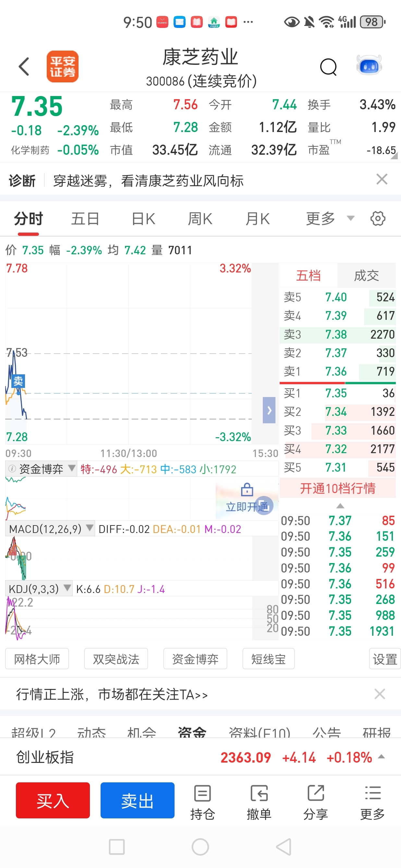
Task: Select the 成交 trades tab
Action: coord(366,276)
